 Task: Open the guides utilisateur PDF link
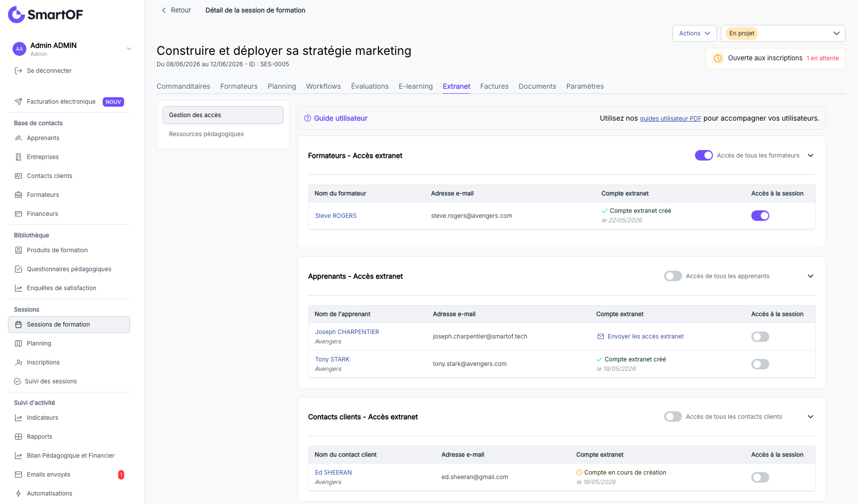point(671,119)
